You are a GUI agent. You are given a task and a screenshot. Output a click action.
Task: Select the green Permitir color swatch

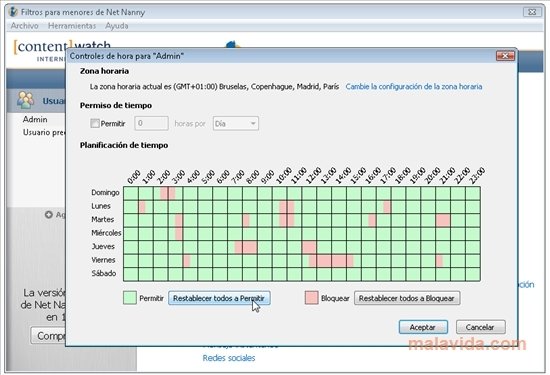(x=130, y=298)
